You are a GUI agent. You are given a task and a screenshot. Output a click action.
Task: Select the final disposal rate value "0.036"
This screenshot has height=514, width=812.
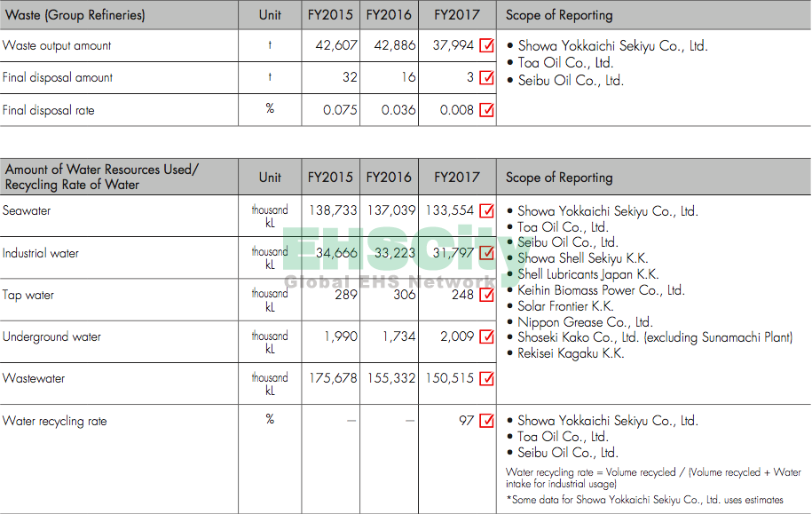[398, 110]
